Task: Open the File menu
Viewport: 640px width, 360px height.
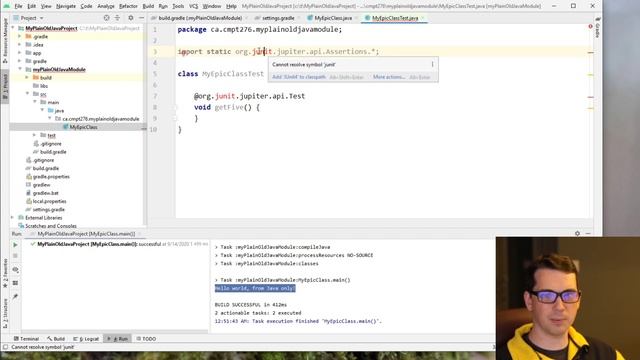Action: 18,6
